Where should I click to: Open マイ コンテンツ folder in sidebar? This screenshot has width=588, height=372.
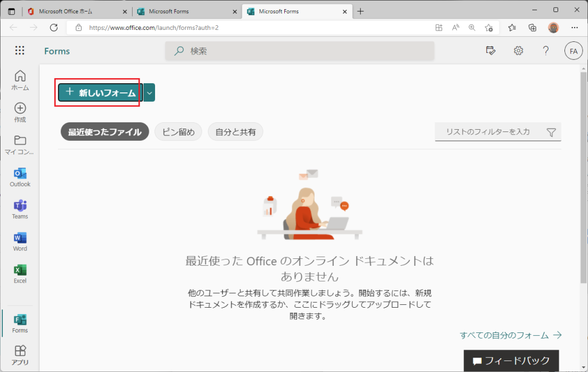pyautogui.click(x=20, y=145)
